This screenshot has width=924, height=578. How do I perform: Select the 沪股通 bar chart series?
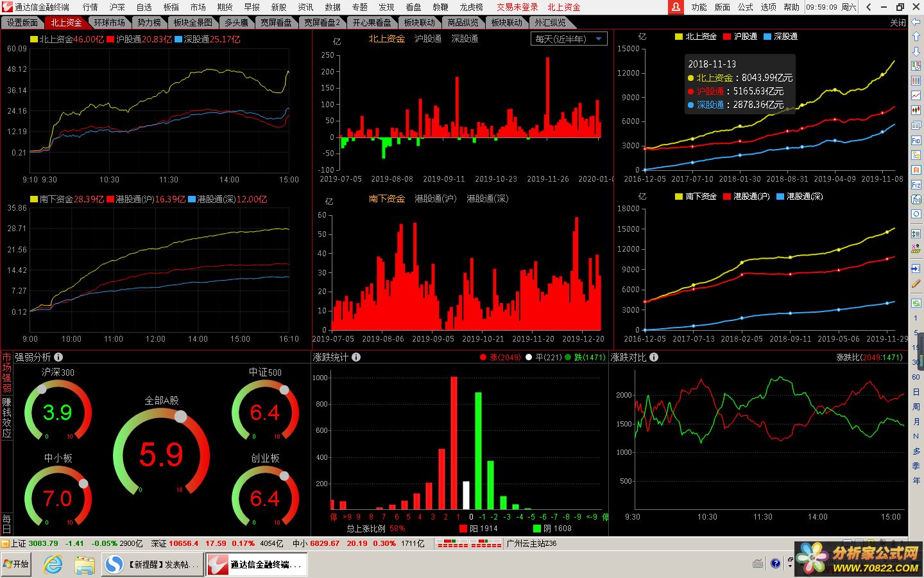(x=428, y=39)
